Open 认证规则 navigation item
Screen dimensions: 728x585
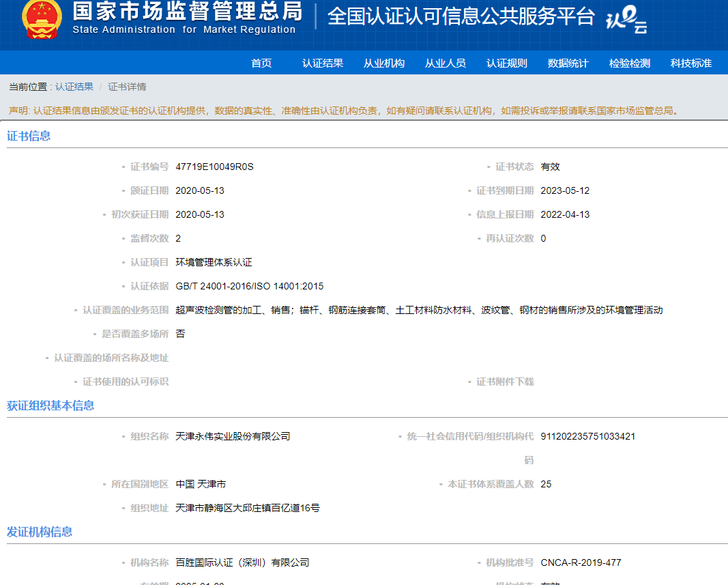click(x=507, y=63)
